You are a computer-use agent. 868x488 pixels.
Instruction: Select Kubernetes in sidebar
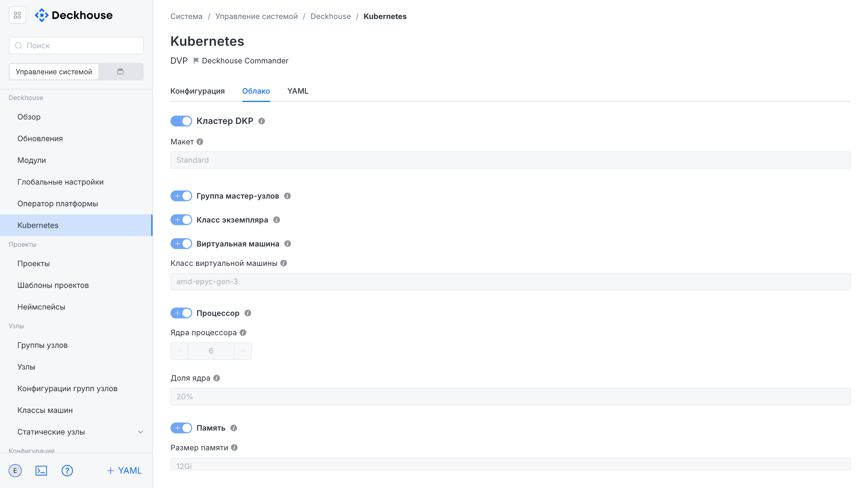(76, 225)
